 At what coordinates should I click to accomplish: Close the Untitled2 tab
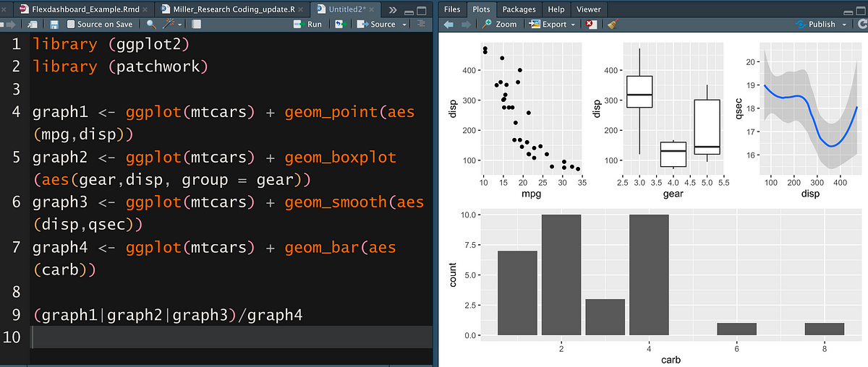pyautogui.click(x=373, y=10)
